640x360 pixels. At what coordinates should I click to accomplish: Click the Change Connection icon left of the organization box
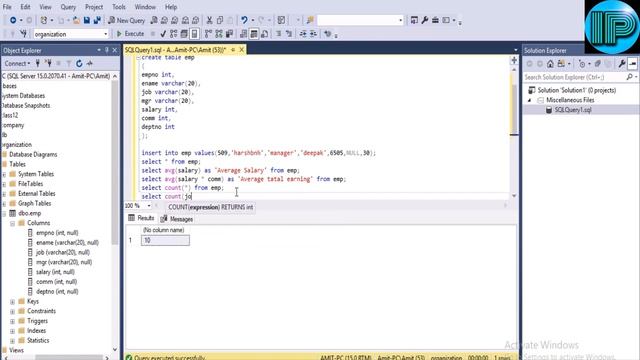pos(23,34)
